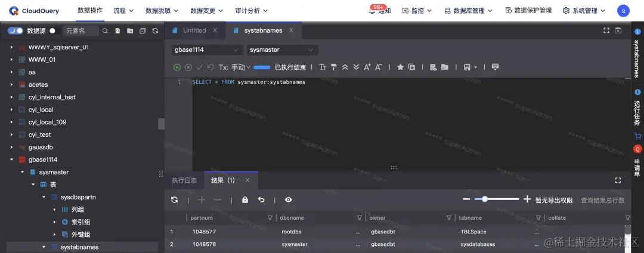The image size is (644, 253).
Task: Click the results zoom slider handle
Action: [485, 199]
